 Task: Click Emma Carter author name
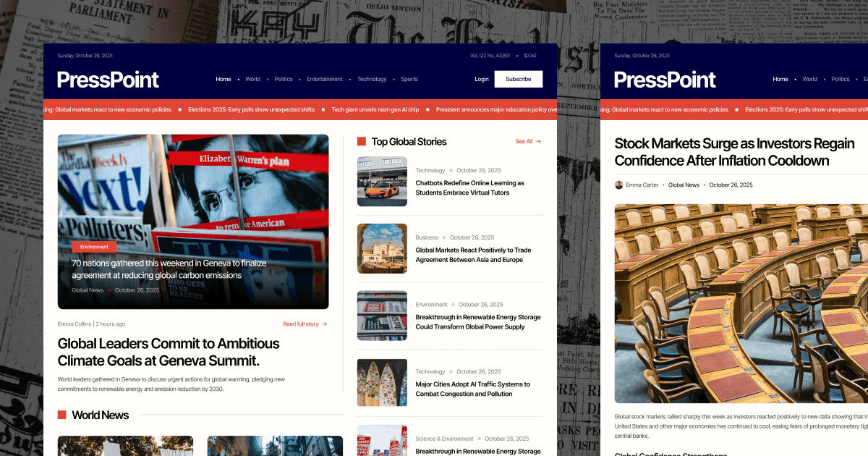(x=642, y=185)
